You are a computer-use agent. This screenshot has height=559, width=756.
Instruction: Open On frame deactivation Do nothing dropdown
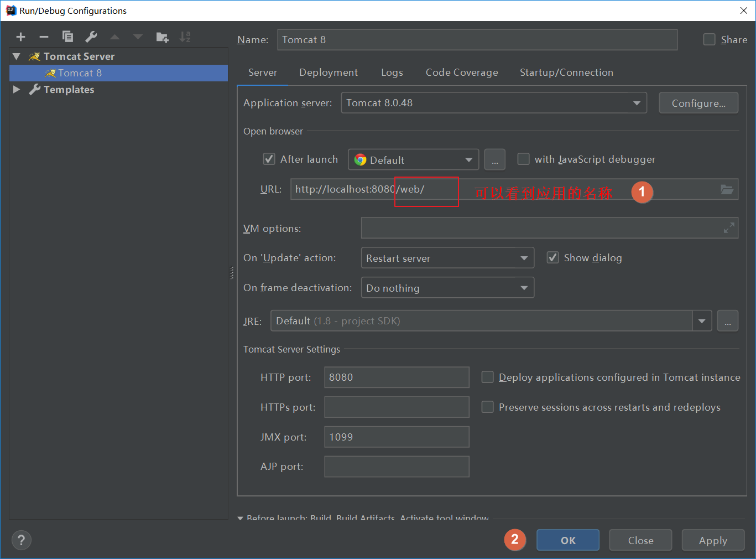point(447,288)
